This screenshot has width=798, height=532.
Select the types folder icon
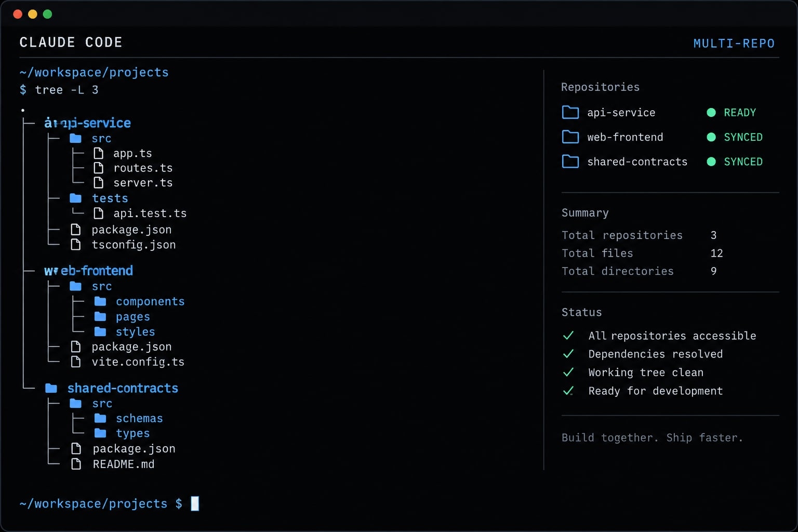(x=100, y=433)
